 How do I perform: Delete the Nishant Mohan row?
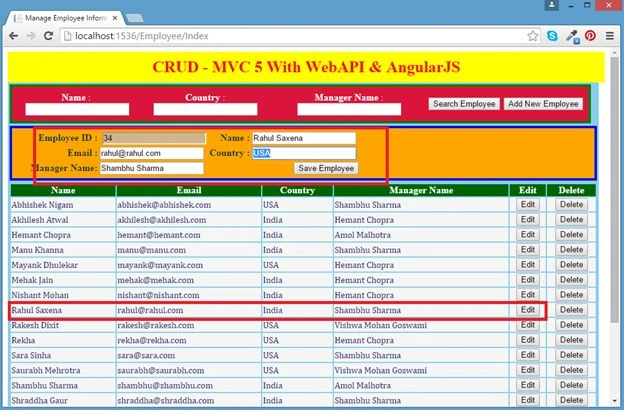(x=571, y=295)
